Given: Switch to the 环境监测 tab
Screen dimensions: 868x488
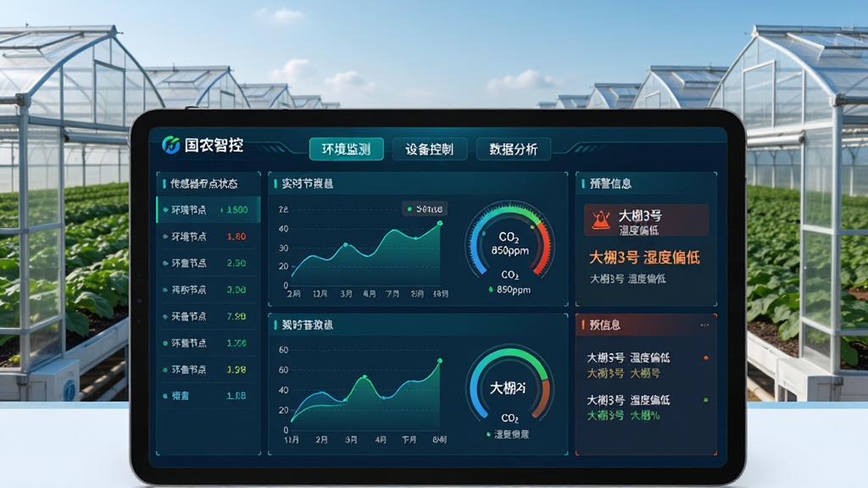Looking at the screenshot, I should 347,149.
